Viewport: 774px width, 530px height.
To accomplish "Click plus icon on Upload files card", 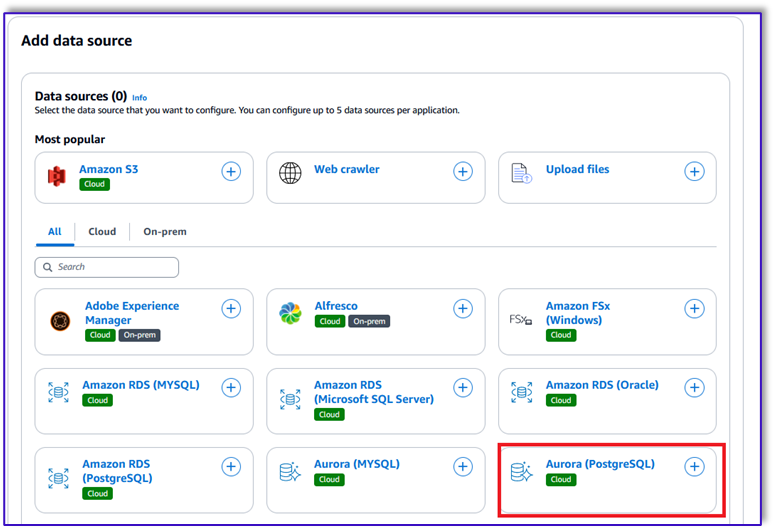I will tap(694, 172).
